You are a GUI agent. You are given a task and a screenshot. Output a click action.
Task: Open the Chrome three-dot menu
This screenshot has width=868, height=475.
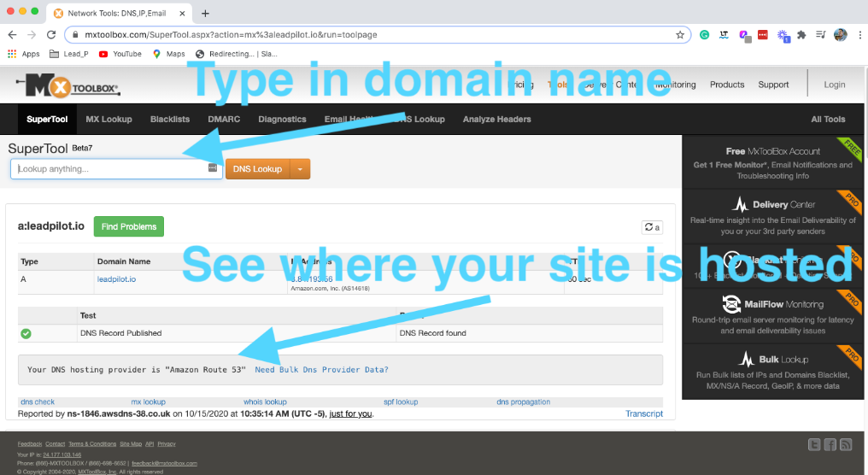859,35
